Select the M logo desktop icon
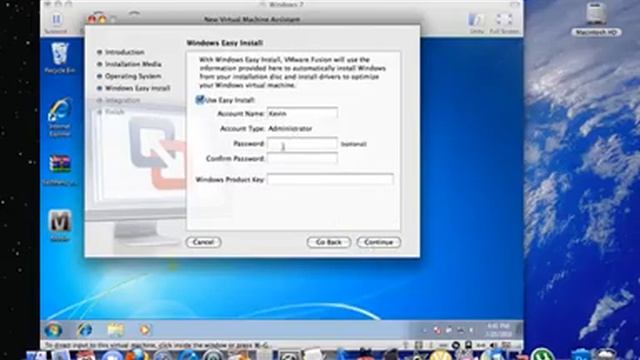640x360 pixels. click(60, 225)
